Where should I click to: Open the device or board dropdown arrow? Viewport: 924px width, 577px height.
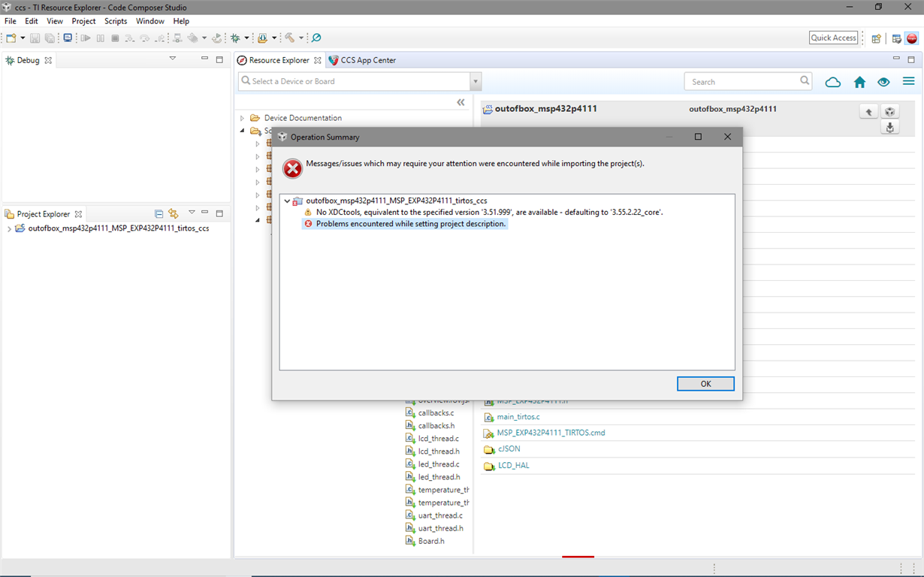click(476, 81)
